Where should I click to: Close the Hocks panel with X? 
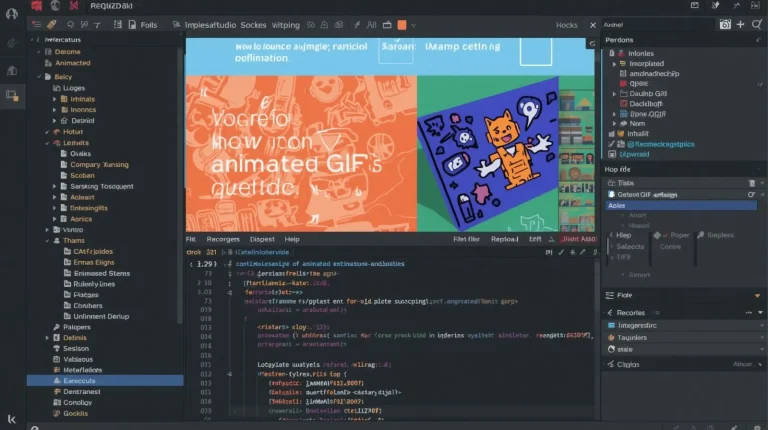593,25
